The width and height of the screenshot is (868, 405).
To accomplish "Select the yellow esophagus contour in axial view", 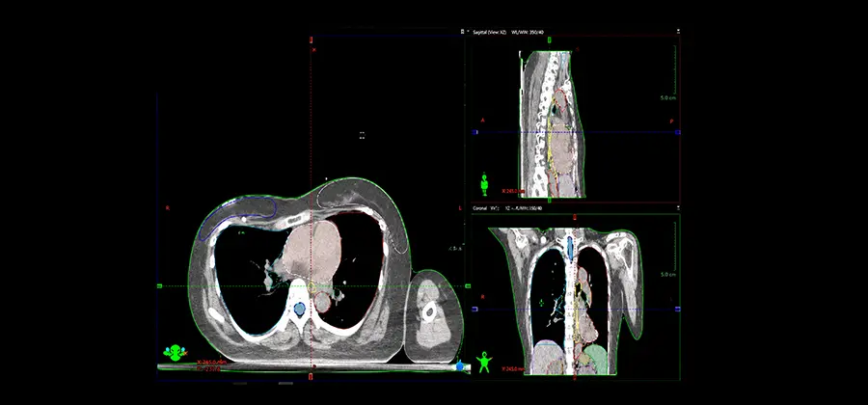I will (312, 287).
